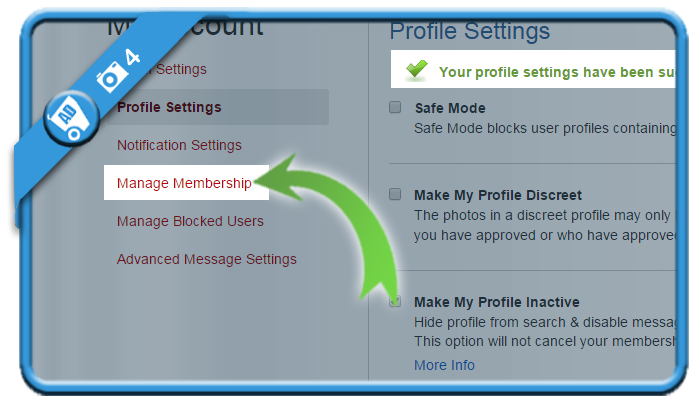Tick the Make My Profile Discreet checkbox
Image resolution: width=700 pixels, height=407 pixels.
tap(395, 194)
